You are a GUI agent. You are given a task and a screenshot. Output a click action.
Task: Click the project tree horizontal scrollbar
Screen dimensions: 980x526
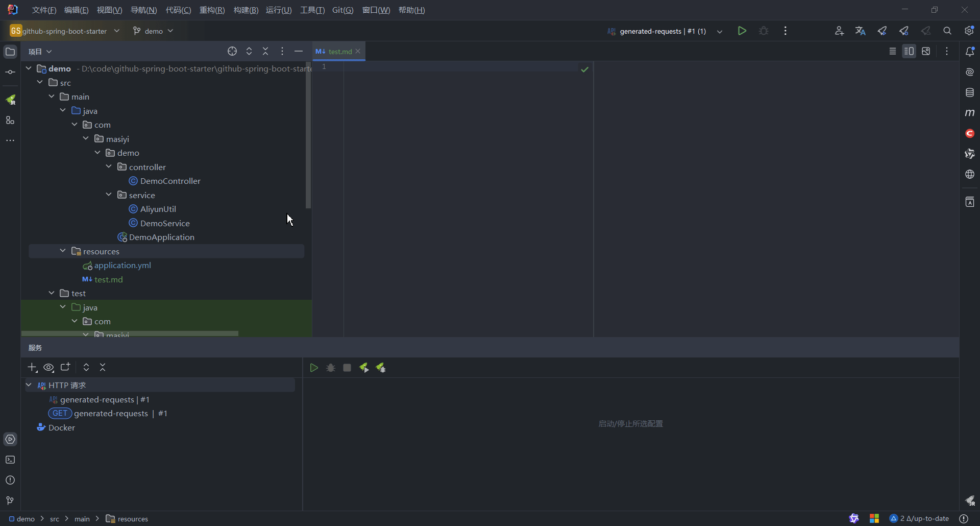pyautogui.click(x=130, y=333)
